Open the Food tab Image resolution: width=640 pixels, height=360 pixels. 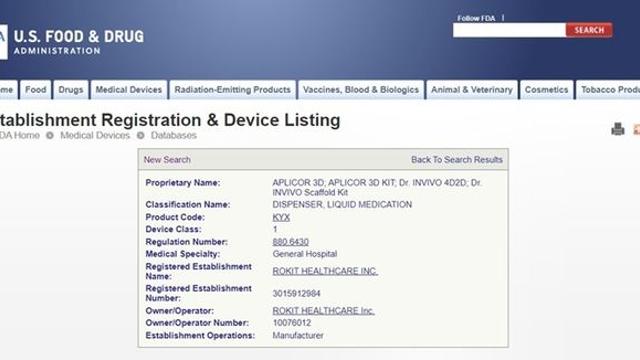tap(36, 90)
